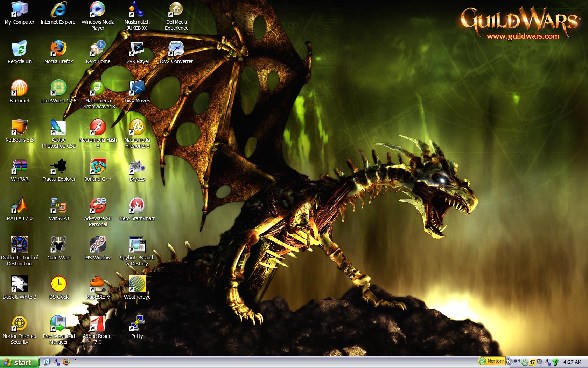Select the MapleStory icon

(98, 288)
